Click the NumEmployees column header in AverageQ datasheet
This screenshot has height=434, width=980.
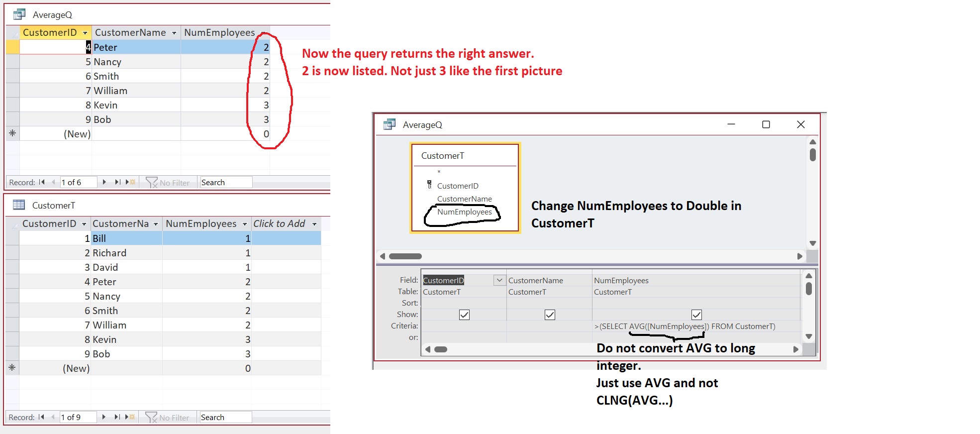225,32
